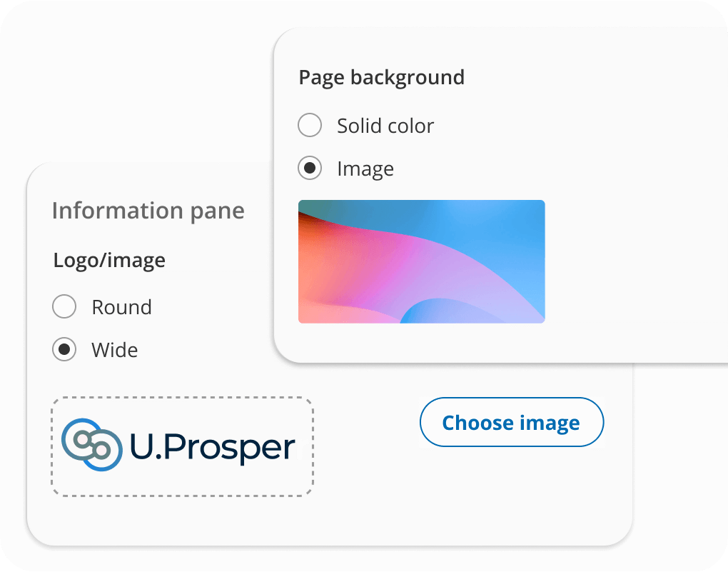The height and width of the screenshot is (572, 728).
Task: Select the Wide logo style
Action: [64, 349]
